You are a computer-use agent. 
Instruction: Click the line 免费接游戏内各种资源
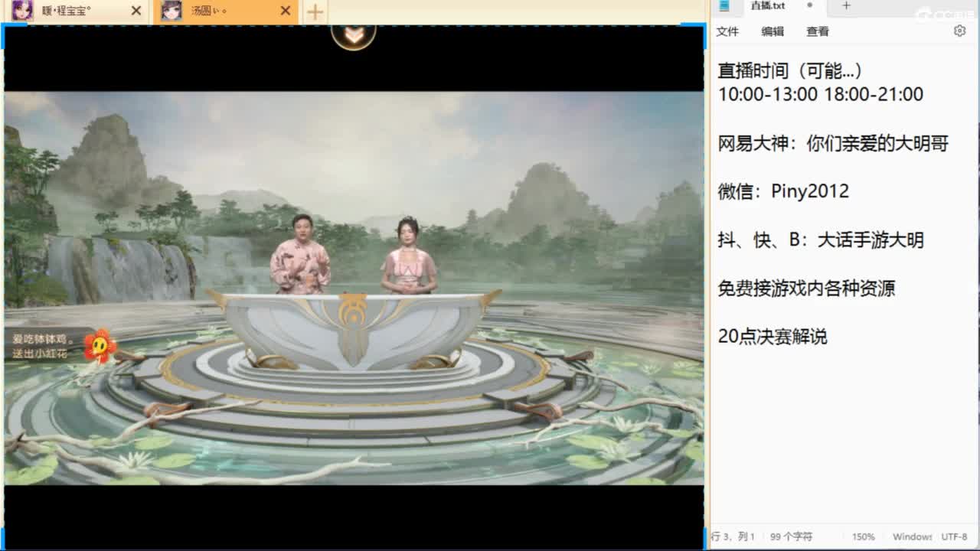point(806,289)
